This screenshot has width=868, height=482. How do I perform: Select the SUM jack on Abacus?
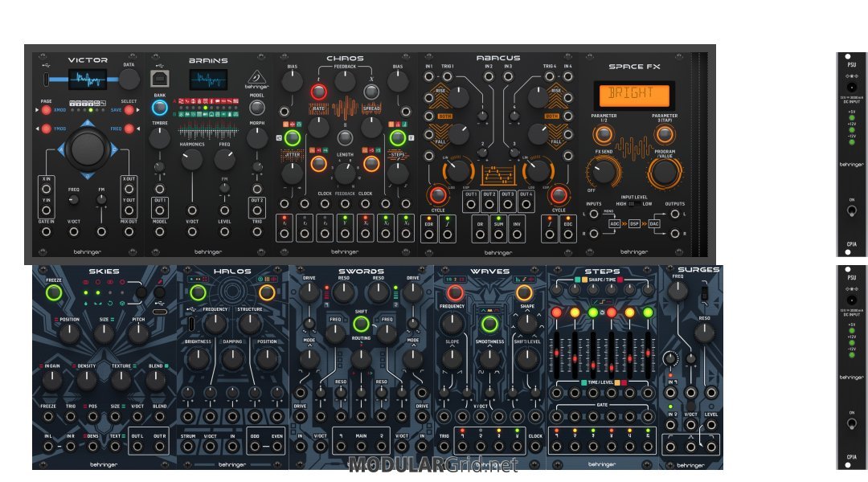tap(498, 234)
